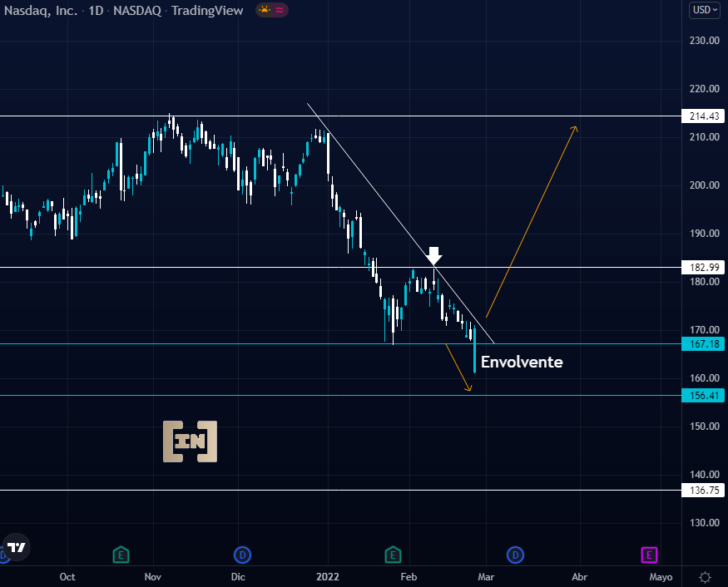The height and width of the screenshot is (587, 728).
Task: Open the USD currency dropdown
Action: click(x=705, y=10)
